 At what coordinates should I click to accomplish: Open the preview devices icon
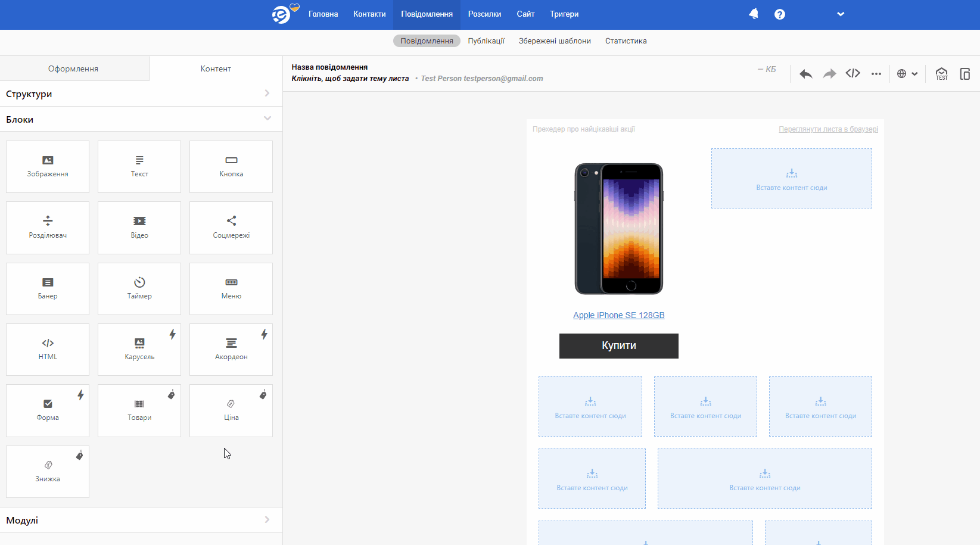click(965, 74)
